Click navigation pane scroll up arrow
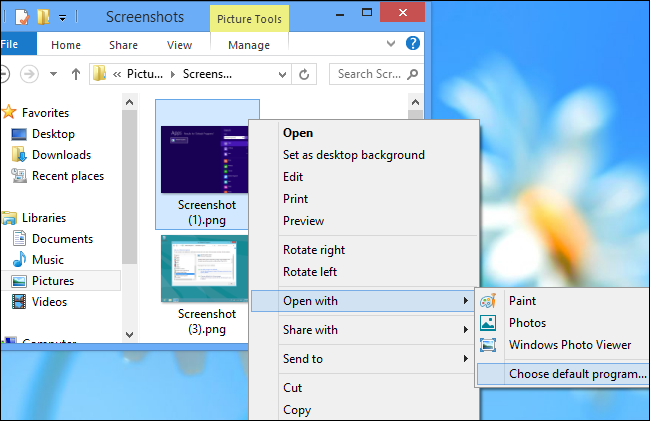The image size is (650, 421). click(129, 102)
